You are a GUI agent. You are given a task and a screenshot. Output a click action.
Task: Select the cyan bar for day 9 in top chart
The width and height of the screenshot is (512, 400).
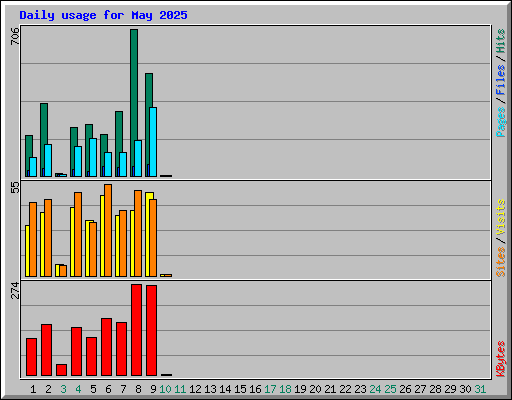[153, 142]
